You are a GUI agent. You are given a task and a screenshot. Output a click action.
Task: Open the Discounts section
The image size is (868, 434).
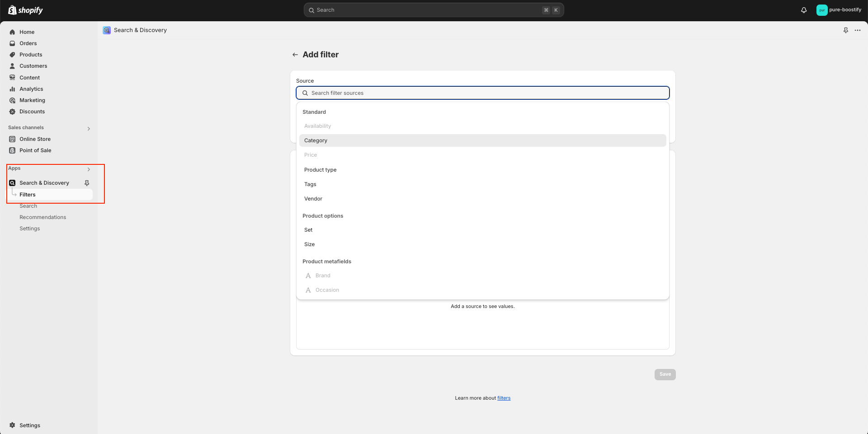click(32, 111)
